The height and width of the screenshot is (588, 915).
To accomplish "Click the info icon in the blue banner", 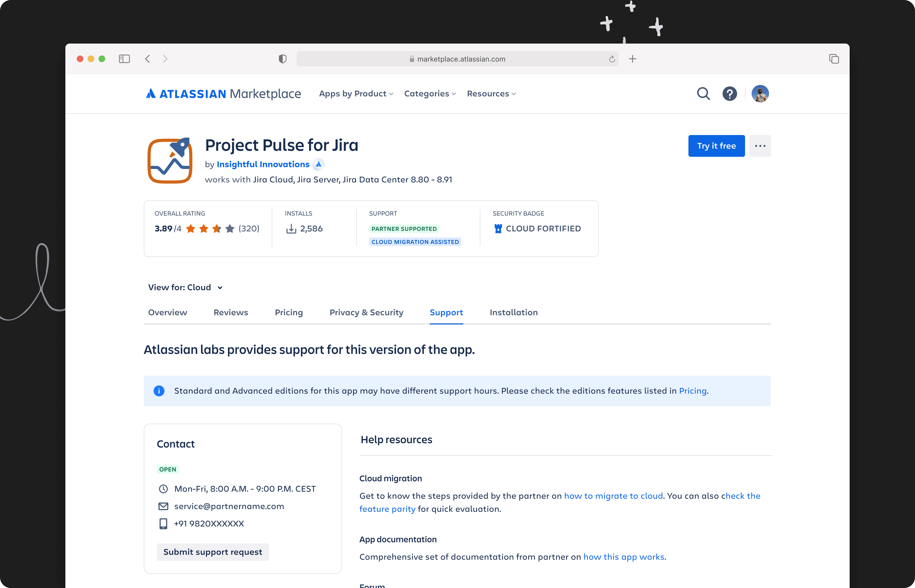I will point(159,391).
